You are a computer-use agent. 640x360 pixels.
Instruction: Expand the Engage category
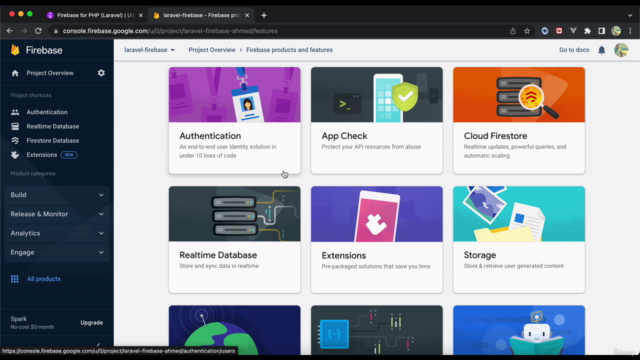coord(57,252)
